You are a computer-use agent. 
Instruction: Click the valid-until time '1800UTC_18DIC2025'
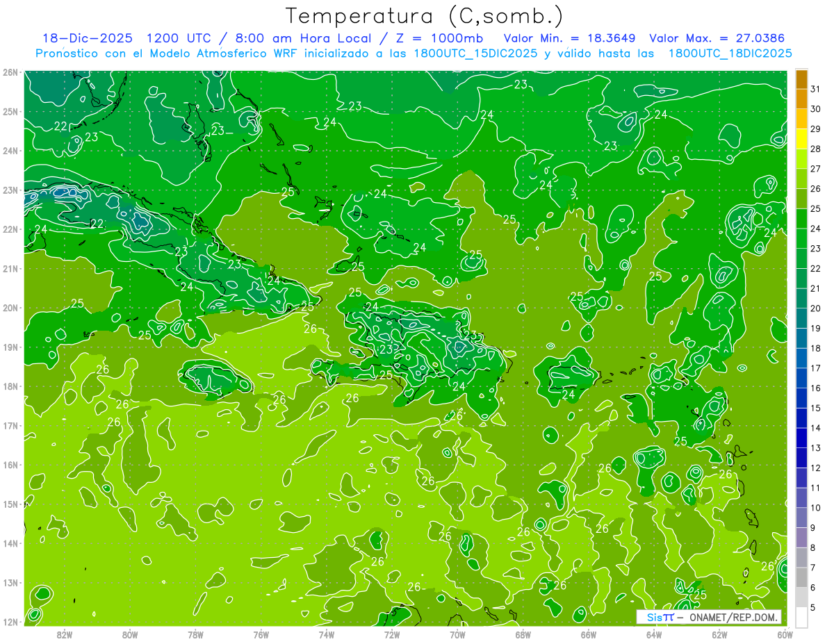[x=730, y=53]
